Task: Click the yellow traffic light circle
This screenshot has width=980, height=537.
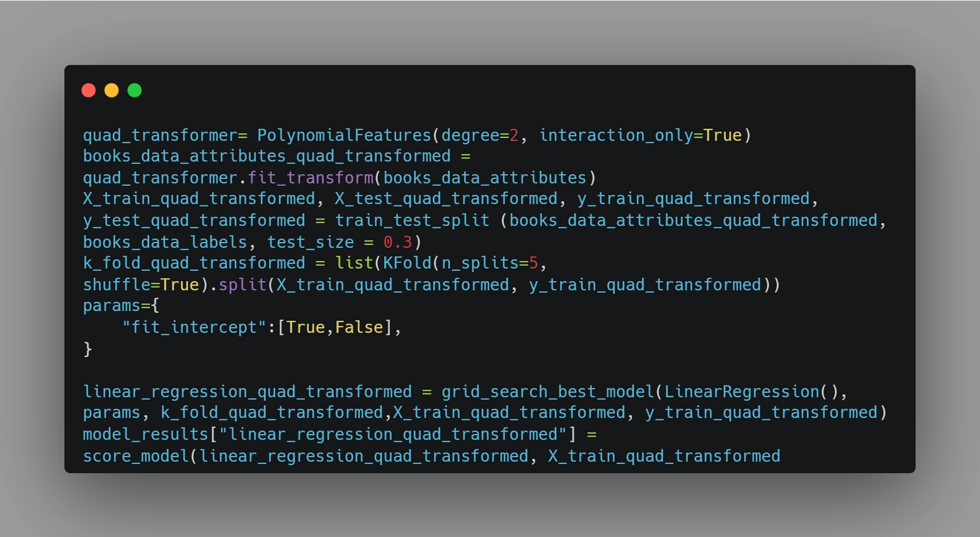Action: pos(112,90)
